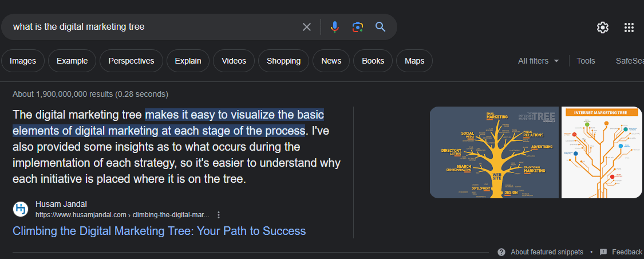Select the Perspectives filter chip

tap(131, 61)
